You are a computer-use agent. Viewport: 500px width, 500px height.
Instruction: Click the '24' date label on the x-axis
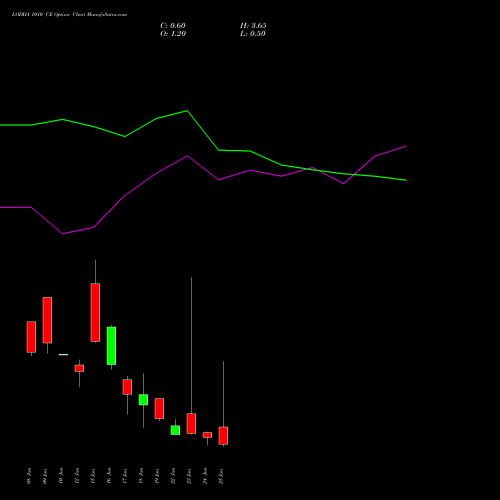coord(205,476)
